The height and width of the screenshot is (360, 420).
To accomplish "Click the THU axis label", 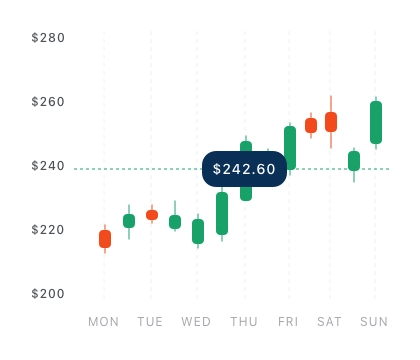I will tap(244, 322).
